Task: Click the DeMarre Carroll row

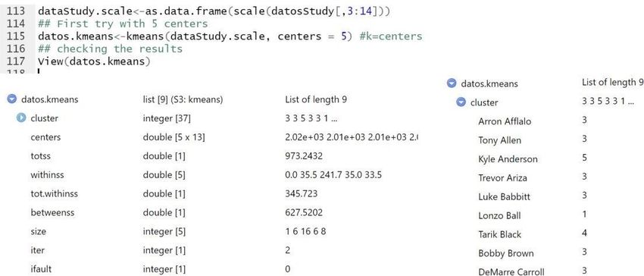Action: point(544,272)
